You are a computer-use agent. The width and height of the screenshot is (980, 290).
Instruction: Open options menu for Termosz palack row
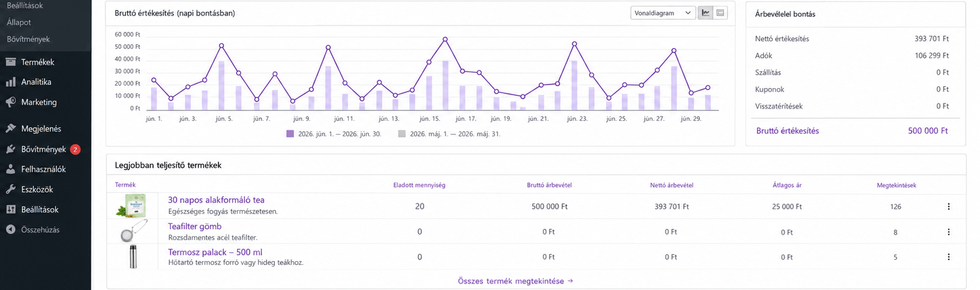pos(948,257)
